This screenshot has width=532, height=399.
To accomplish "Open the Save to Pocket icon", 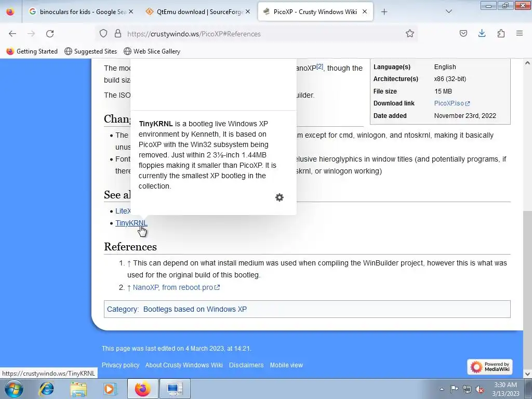I will (x=463, y=34).
